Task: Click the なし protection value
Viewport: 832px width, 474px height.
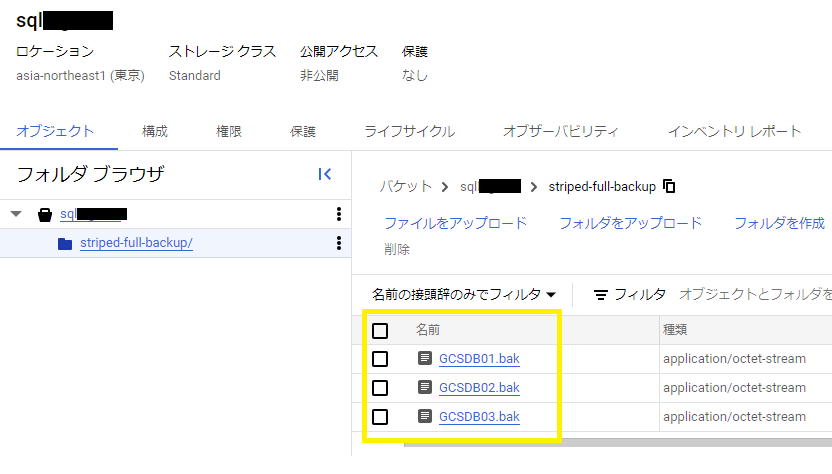Action: [414, 75]
